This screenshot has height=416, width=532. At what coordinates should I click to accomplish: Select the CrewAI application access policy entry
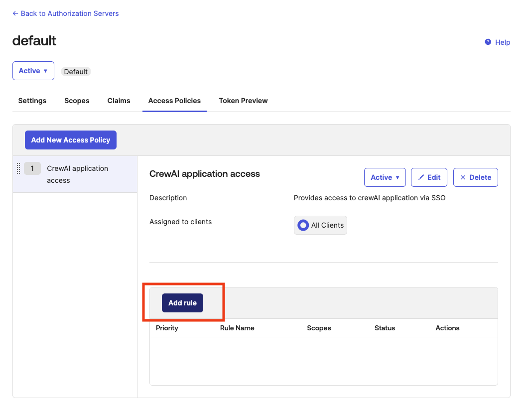[77, 174]
